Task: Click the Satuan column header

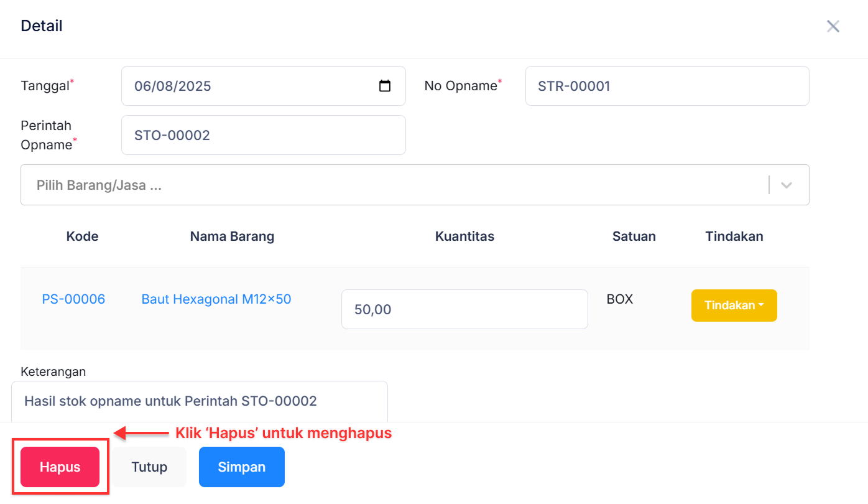Action: pyautogui.click(x=634, y=236)
